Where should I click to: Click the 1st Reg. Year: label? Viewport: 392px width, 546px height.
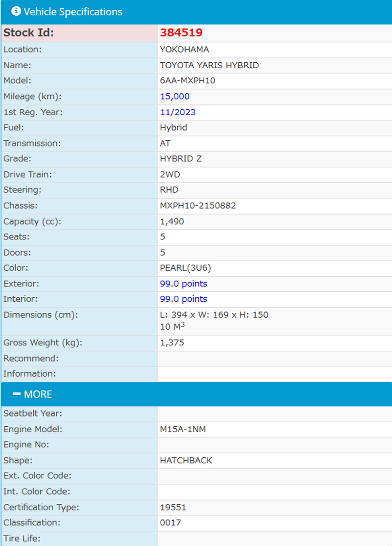[x=33, y=112]
